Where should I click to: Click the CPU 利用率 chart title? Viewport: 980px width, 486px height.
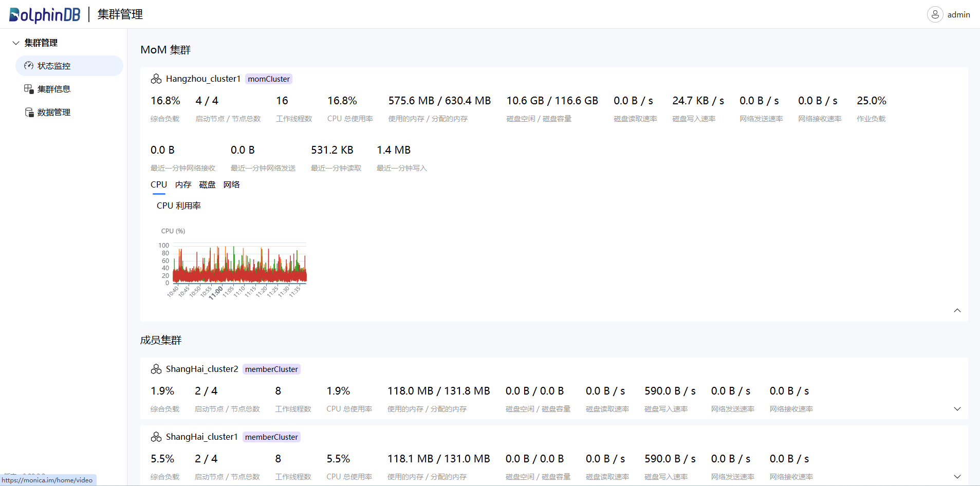pos(179,205)
